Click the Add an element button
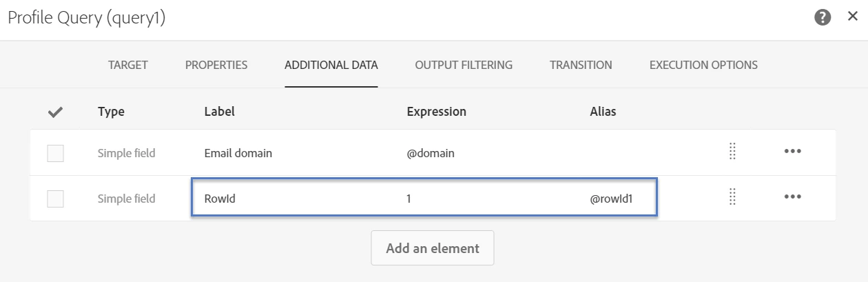 tap(433, 248)
